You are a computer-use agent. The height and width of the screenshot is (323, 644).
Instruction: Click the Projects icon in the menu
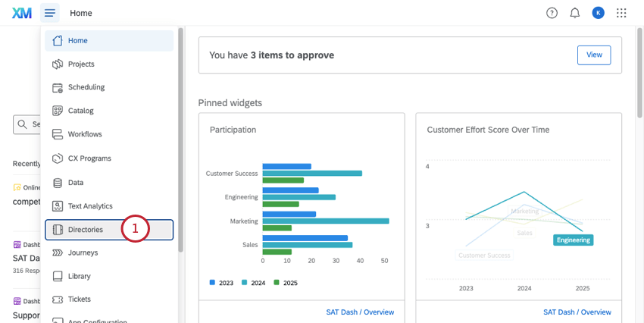pyautogui.click(x=57, y=64)
